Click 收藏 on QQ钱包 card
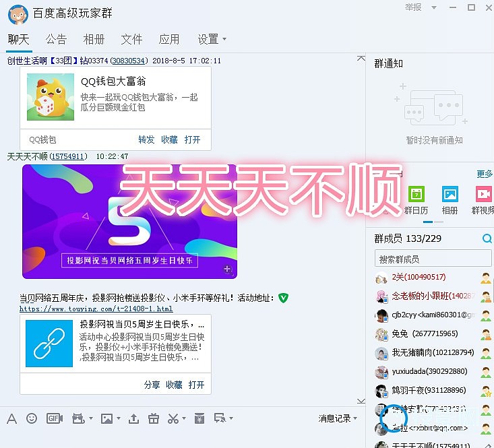 170,139
